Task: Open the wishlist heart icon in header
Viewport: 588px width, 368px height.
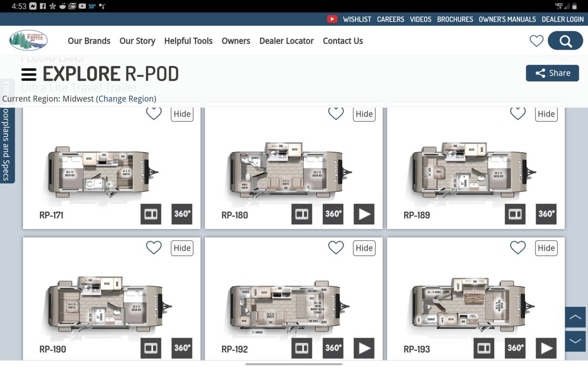Action: click(x=537, y=41)
